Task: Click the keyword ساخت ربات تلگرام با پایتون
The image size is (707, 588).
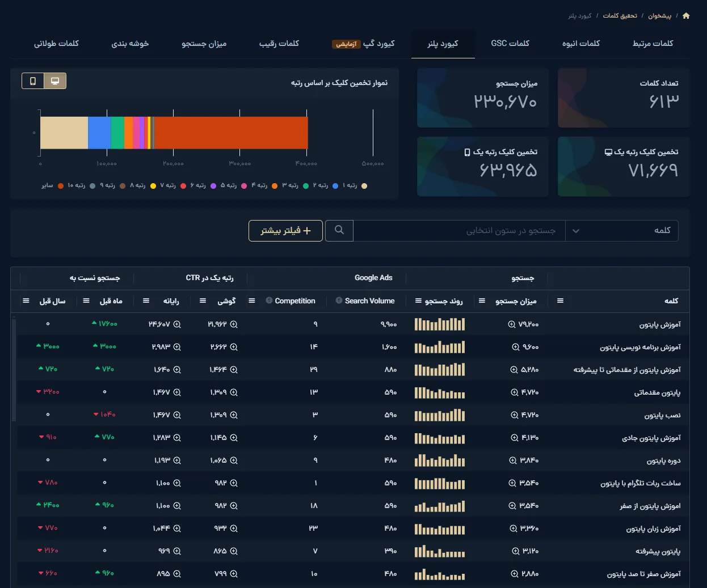Action: click(x=641, y=483)
